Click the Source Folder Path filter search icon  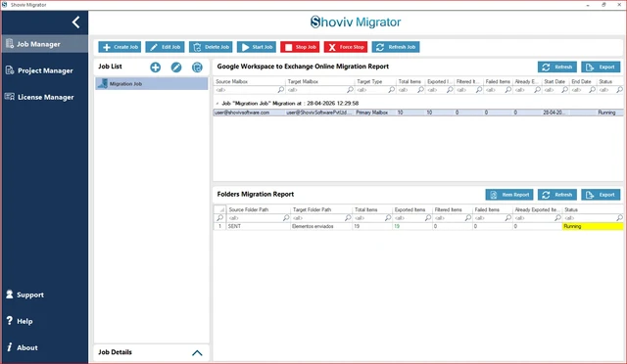286,218
